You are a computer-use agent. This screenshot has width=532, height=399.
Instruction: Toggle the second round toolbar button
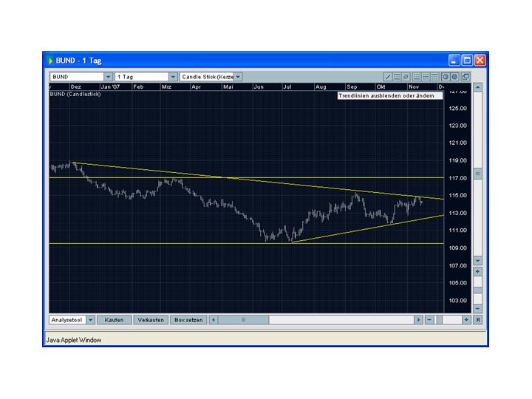pyautogui.click(x=454, y=77)
